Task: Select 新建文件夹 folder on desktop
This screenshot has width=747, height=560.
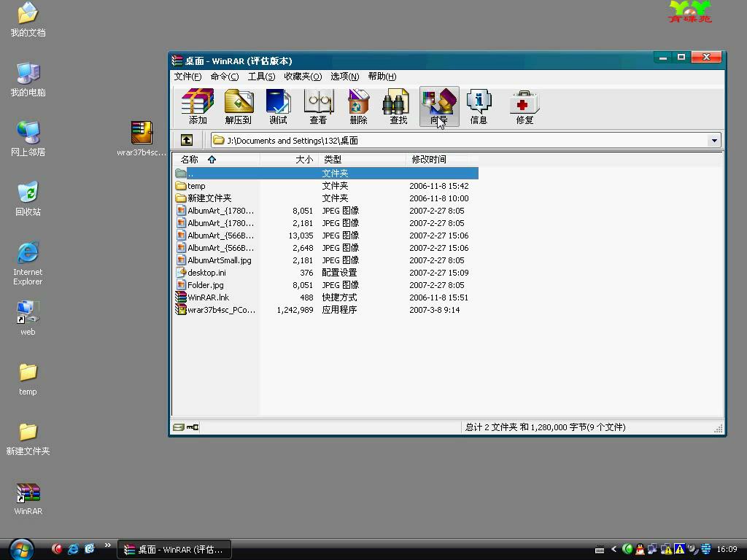Action: coord(28,439)
